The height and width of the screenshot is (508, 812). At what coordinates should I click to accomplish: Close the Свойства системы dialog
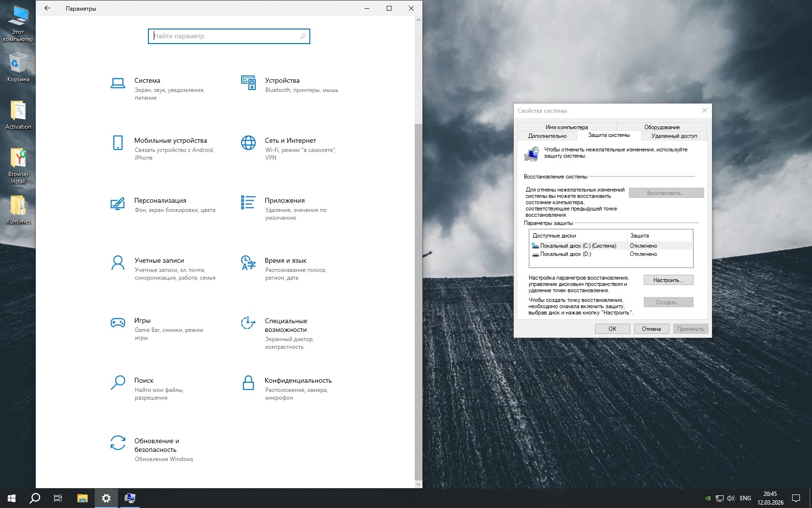[705, 110]
